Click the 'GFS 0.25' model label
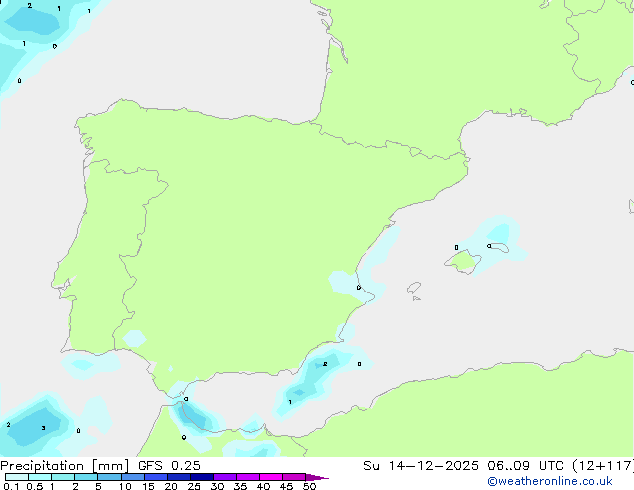634x490 pixels. (169, 466)
